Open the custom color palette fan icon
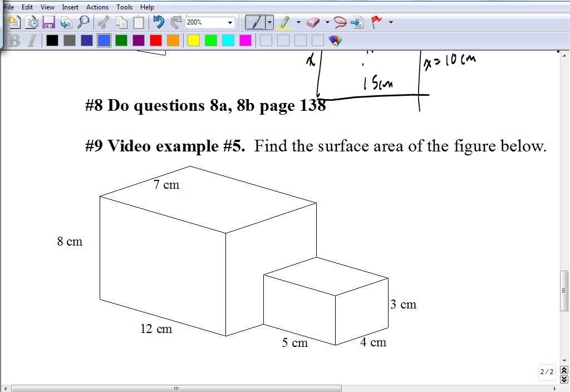Viewport: 570px width, 392px height. pyautogui.click(x=335, y=40)
